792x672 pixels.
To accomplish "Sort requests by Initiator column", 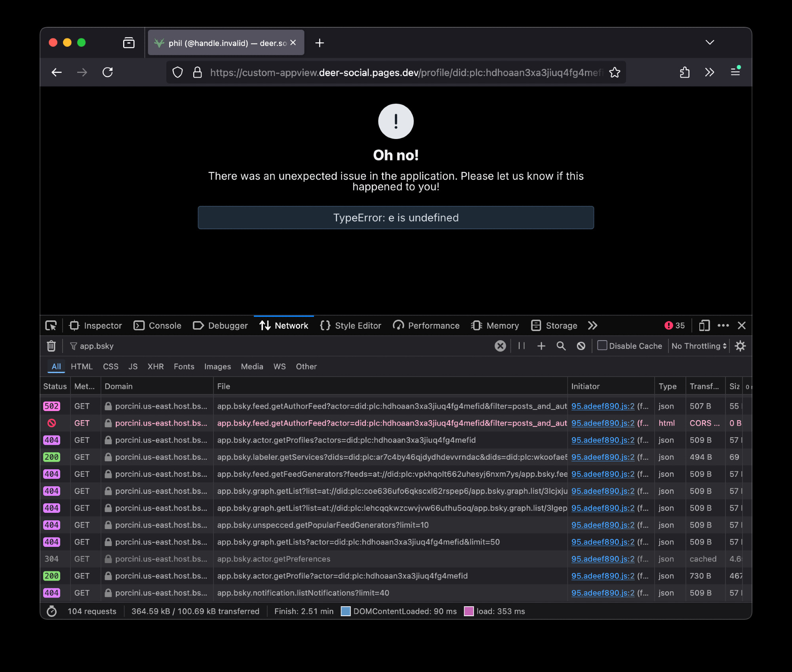I will pyautogui.click(x=611, y=386).
